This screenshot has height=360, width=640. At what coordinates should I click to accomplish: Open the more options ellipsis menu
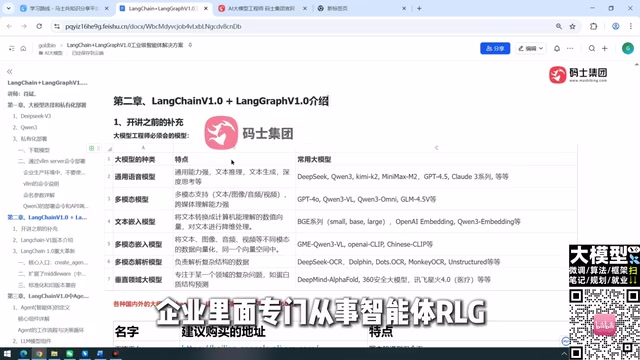570,48
